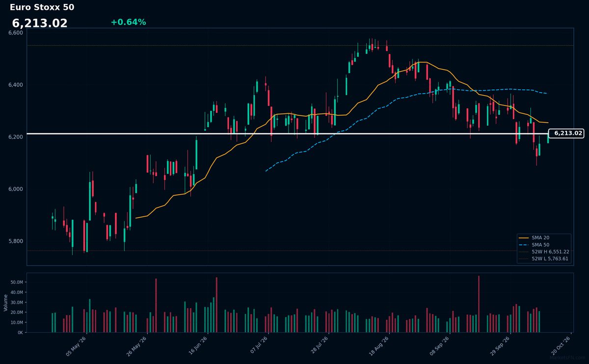Click the 05 May '26 date label
The image size is (589, 364).
76,346
